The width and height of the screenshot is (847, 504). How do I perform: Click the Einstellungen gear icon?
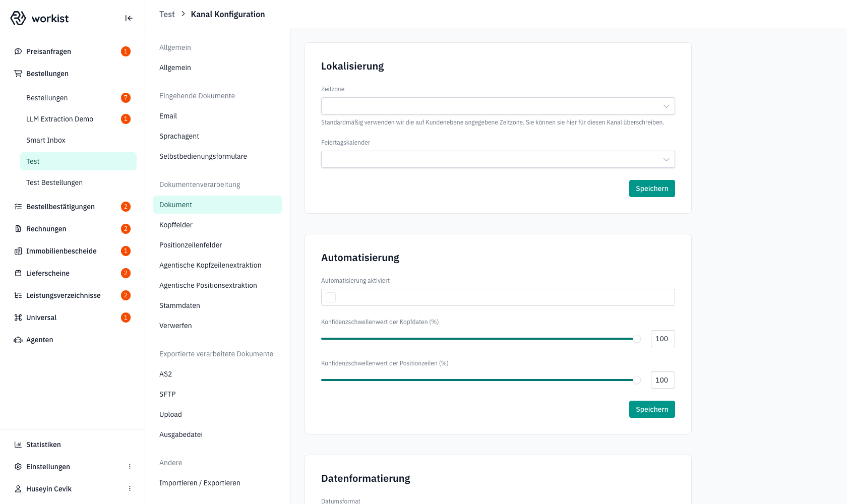(x=18, y=467)
